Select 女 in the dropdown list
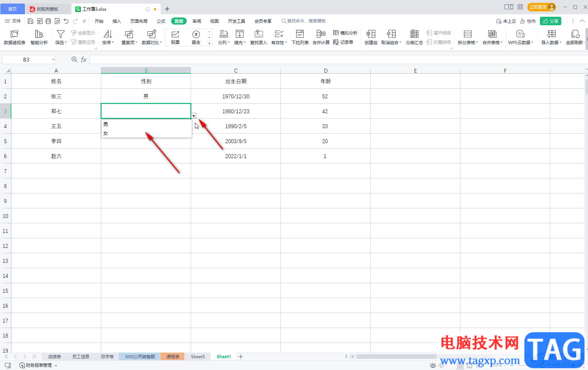This screenshot has height=370, width=588. 146,133
